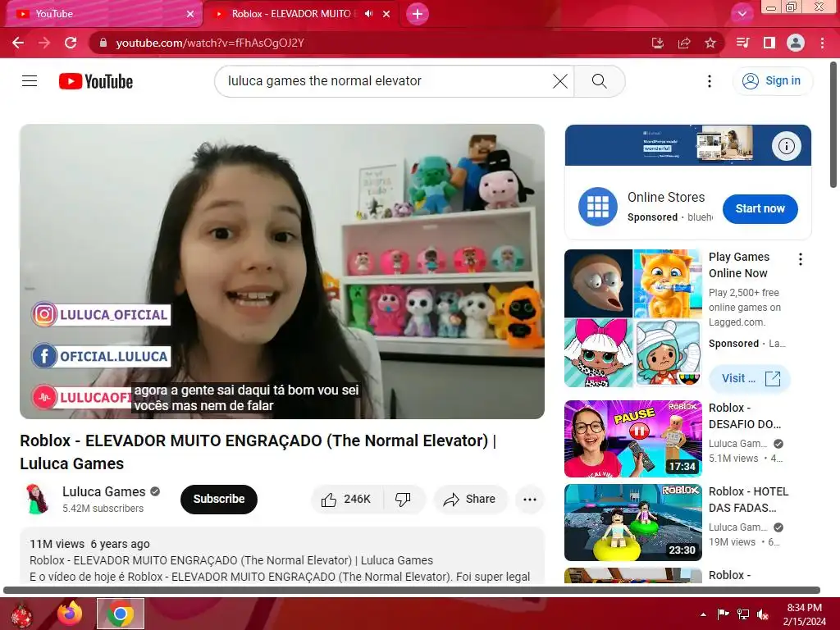This screenshot has height=630, width=840.
Task: Open Firefox from the taskbar
Action: pos(71,614)
